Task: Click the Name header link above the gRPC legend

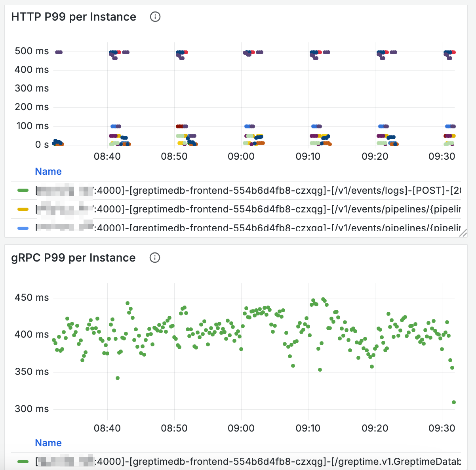Action: coord(48,443)
